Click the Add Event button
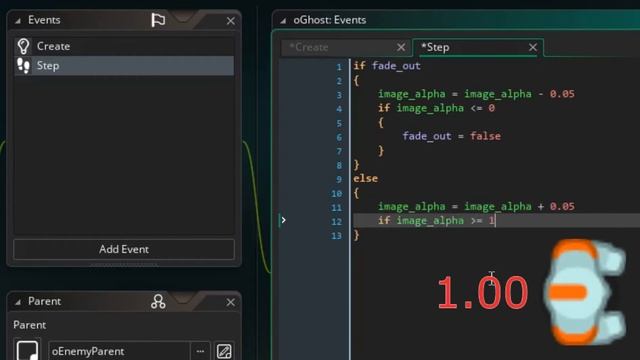The width and height of the screenshot is (640, 360). [x=124, y=249]
